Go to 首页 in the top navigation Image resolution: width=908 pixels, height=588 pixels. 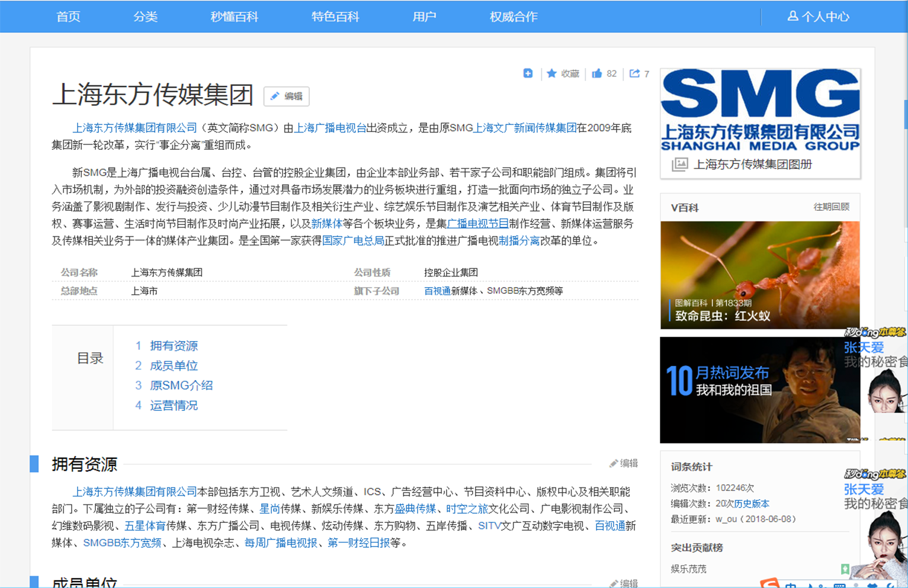coord(68,17)
